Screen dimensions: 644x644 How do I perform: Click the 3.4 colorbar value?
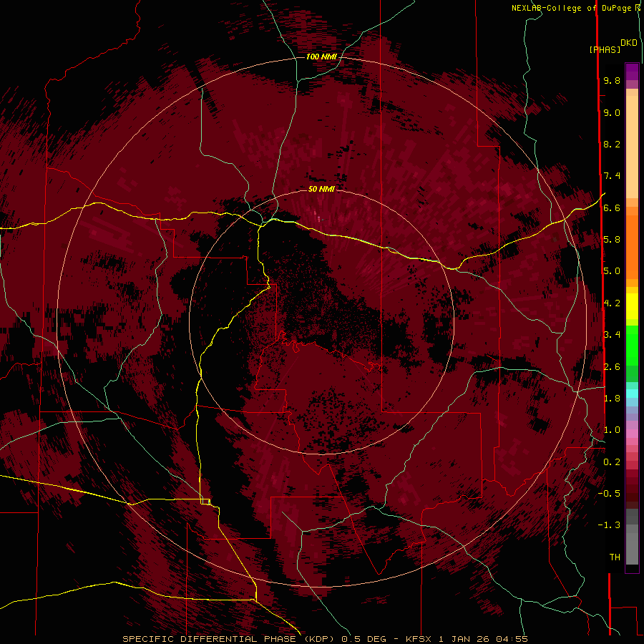612,335
